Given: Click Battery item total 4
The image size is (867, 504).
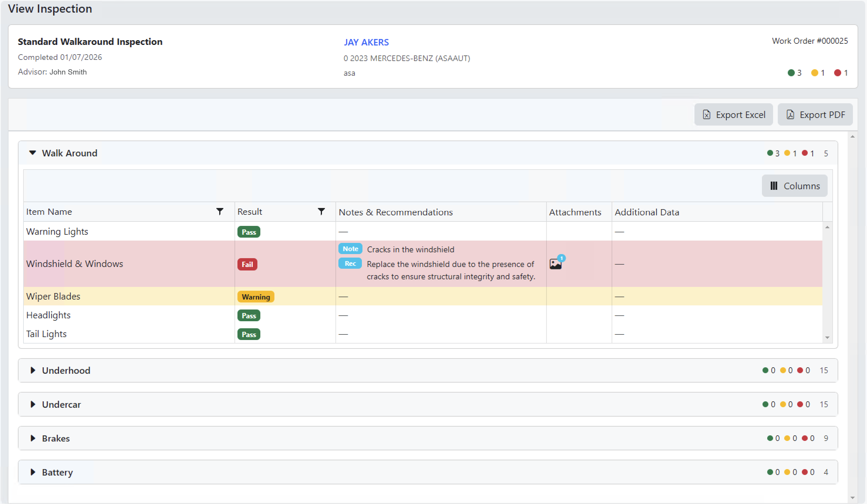Looking at the screenshot, I should (826, 472).
